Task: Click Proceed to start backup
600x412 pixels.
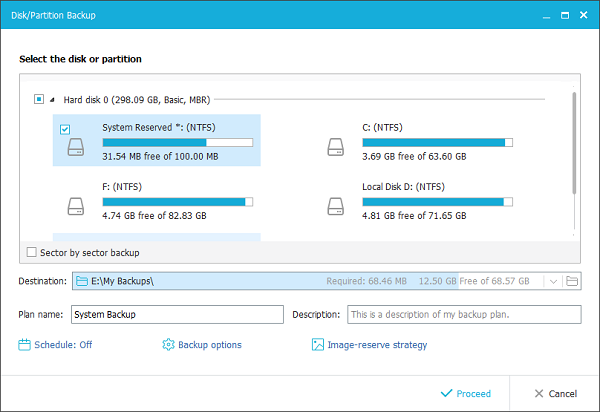Action: click(466, 394)
